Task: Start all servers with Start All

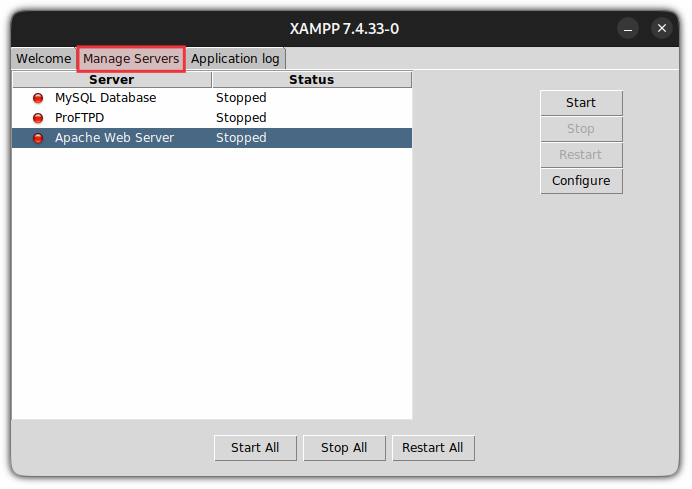Action: tap(255, 448)
